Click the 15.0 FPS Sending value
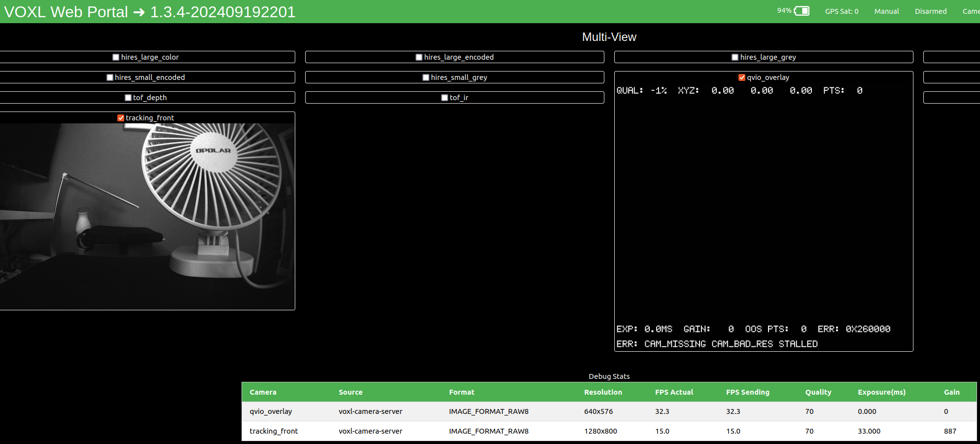Image resolution: width=980 pixels, height=444 pixels. click(x=733, y=431)
